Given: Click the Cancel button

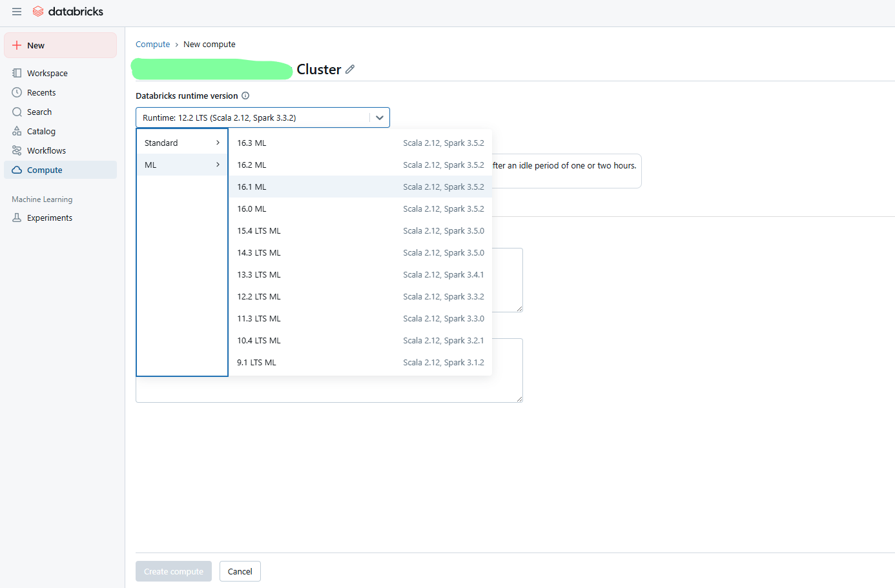Looking at the screenshot, I should coord(240,571).
